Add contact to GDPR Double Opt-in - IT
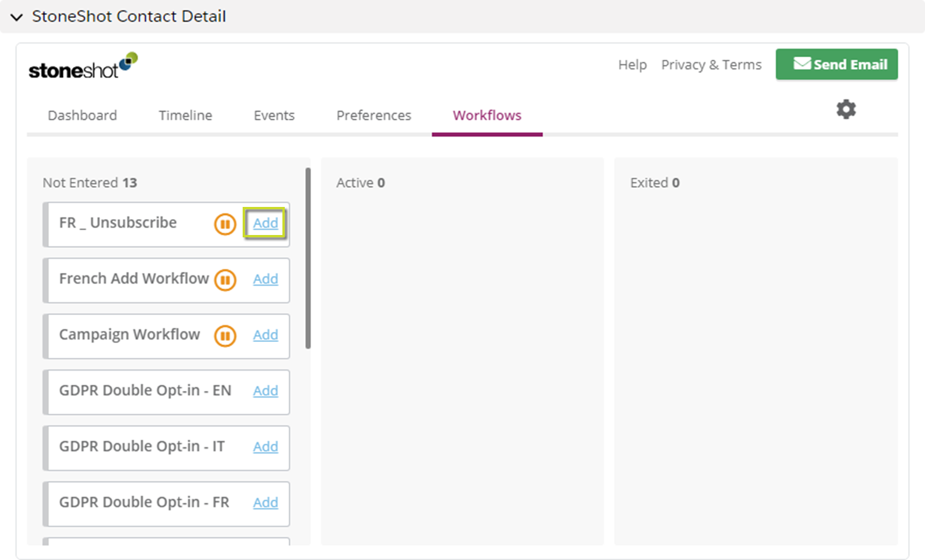Screen dimensions: 925x560 [265, 447]
